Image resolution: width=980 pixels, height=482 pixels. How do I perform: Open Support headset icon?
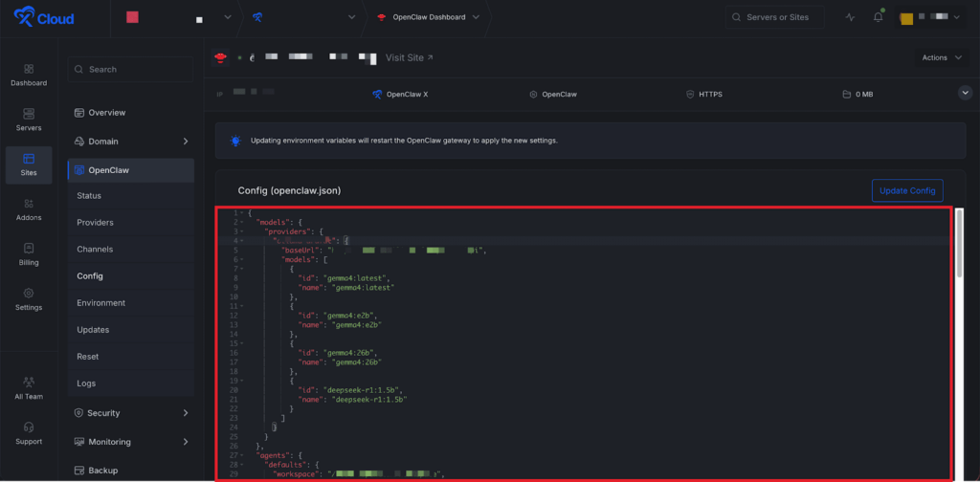[x=28, y=432]
